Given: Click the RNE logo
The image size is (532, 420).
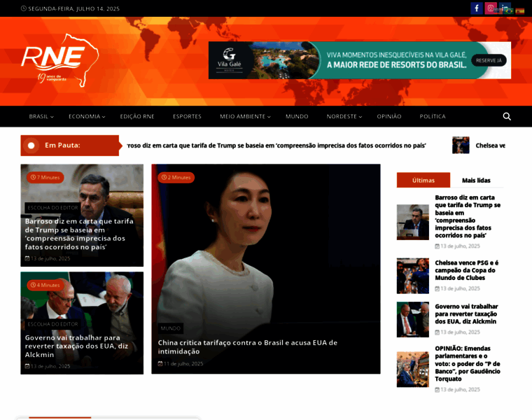Looking at the screenshot, I should [x=59, y=60].
